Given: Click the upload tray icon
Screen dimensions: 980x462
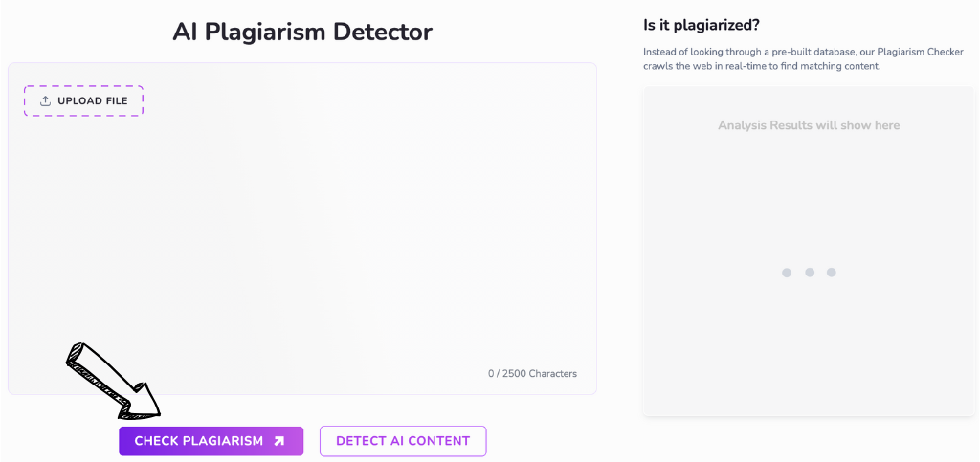Looking at the screenshot, I should tap(45, 101).
